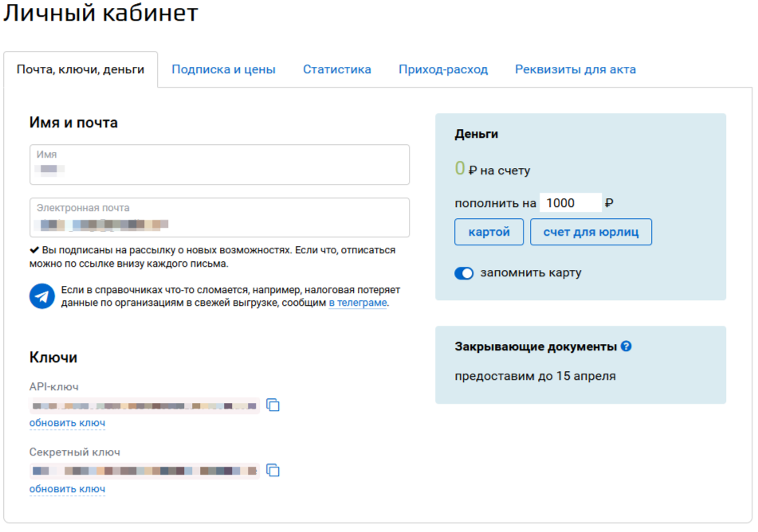Switch to the Подписка и цены tab

223,69
